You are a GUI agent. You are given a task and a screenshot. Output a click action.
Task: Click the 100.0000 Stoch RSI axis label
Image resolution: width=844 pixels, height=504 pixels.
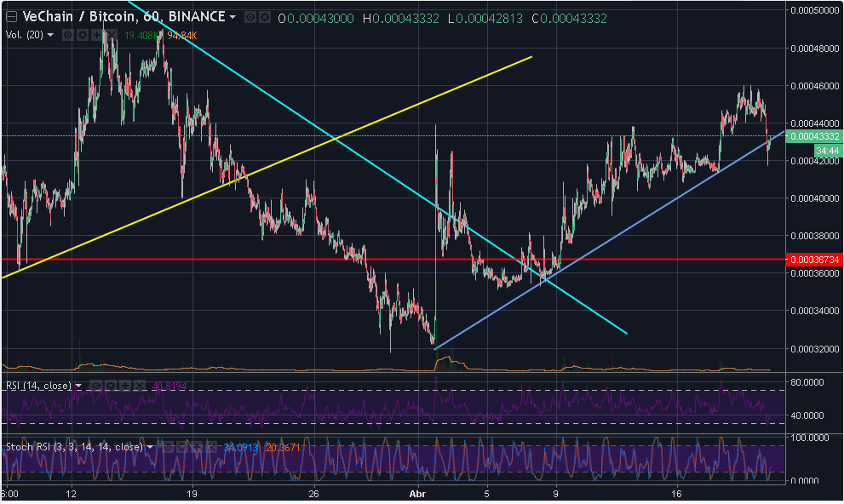tap(809, 438)
